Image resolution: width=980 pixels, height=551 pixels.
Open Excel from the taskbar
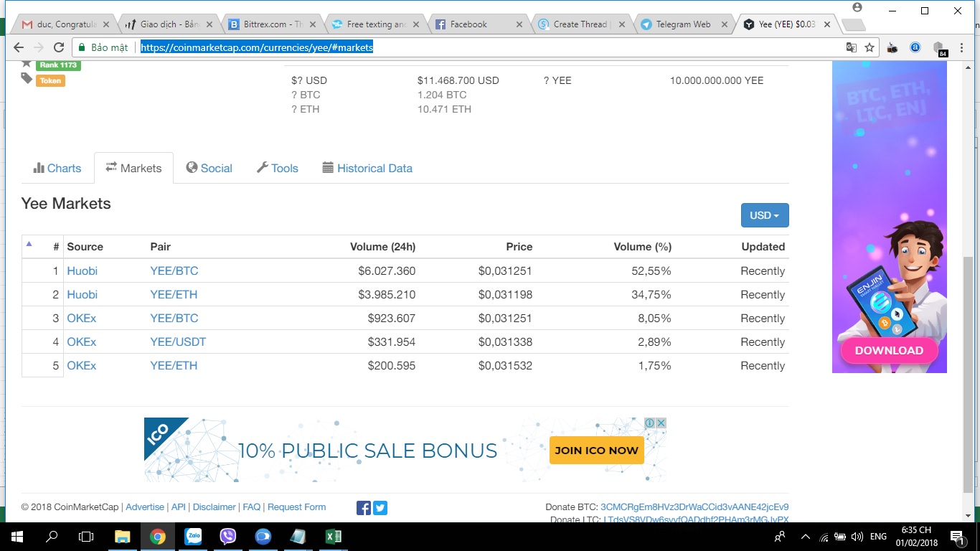coord(334,537)
